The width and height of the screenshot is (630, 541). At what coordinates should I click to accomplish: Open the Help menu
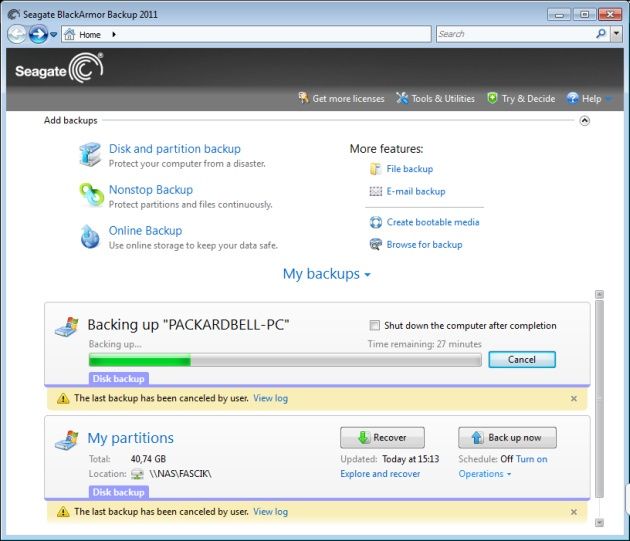pyautogui.click(x=591, y=98)
